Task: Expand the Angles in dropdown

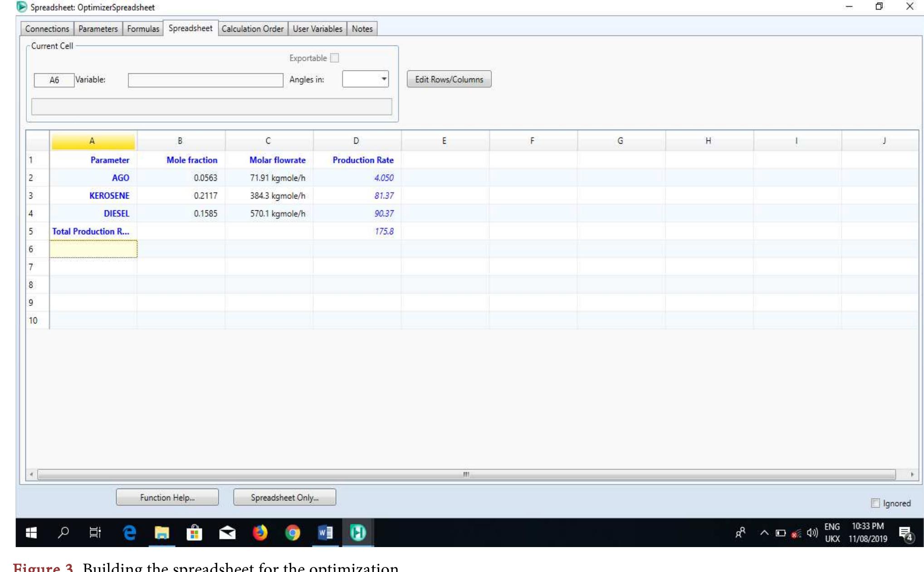Action: pos(365,79)
